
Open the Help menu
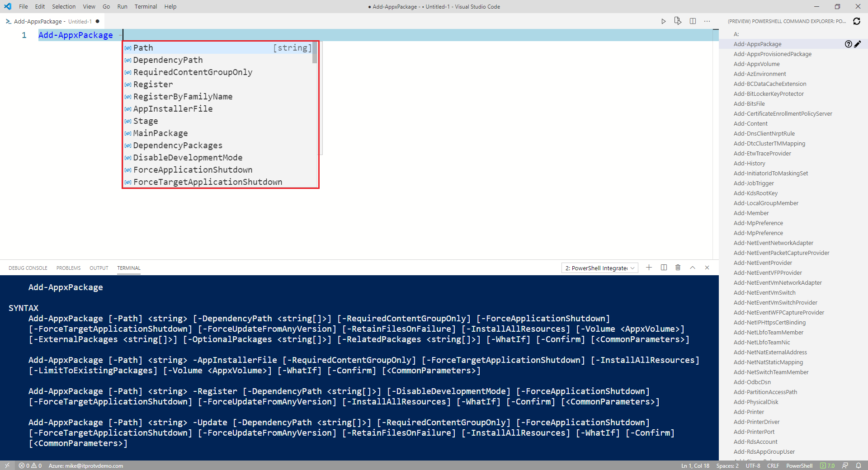coord(170,6)
